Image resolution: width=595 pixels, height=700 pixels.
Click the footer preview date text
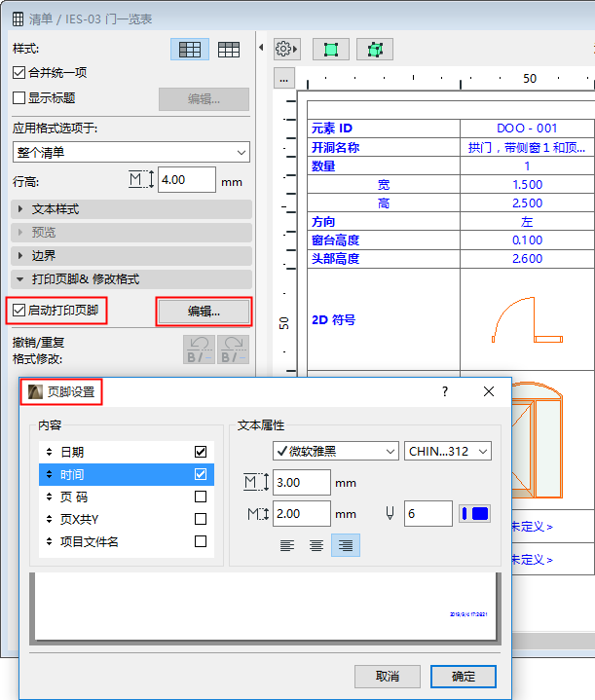coord(468,614)
